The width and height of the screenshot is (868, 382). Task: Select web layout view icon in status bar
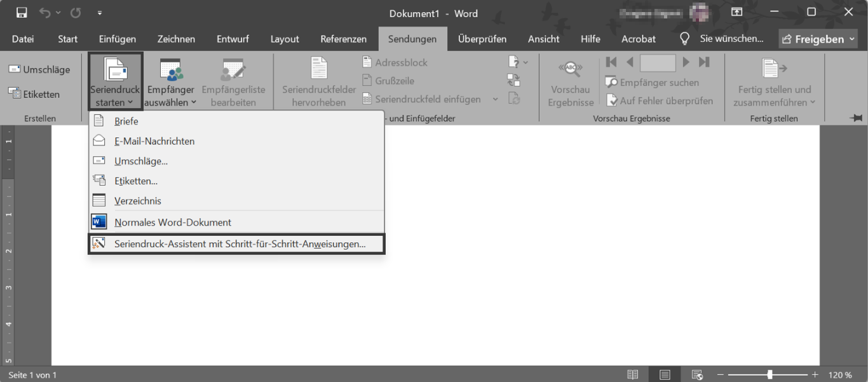point(697,375)
